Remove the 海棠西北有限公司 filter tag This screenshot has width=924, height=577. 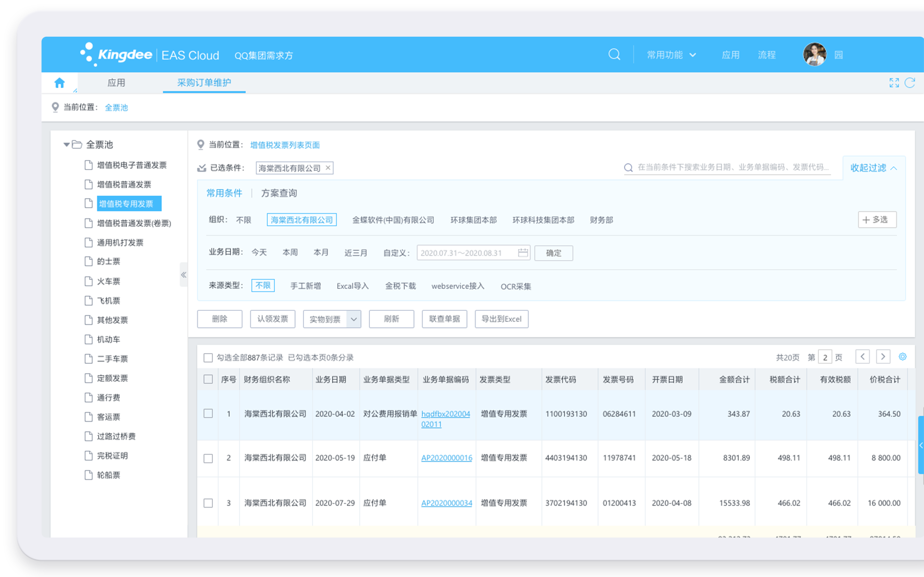coord(328,168)
